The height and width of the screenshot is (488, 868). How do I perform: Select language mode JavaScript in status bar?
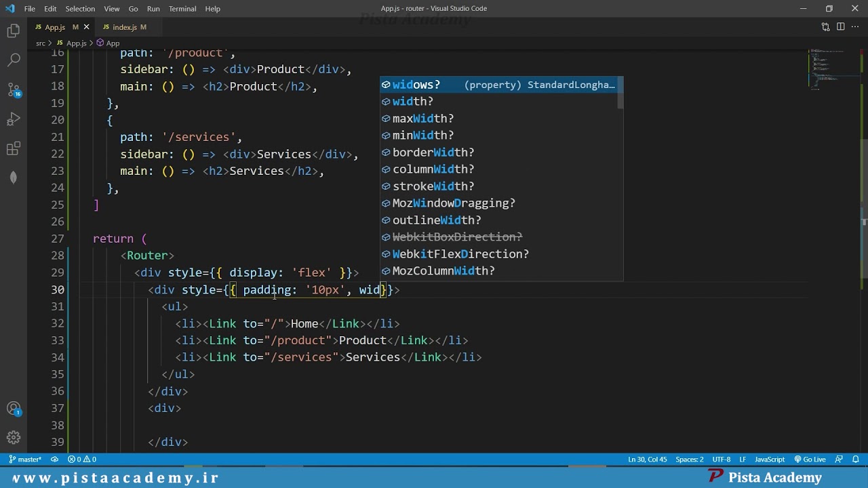click(770, 460)
